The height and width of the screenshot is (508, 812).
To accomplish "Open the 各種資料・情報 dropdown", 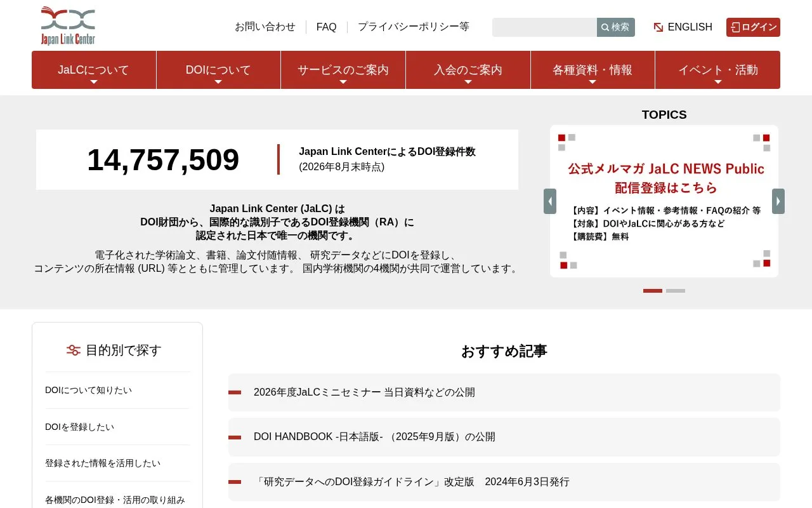I will (593, 70).
